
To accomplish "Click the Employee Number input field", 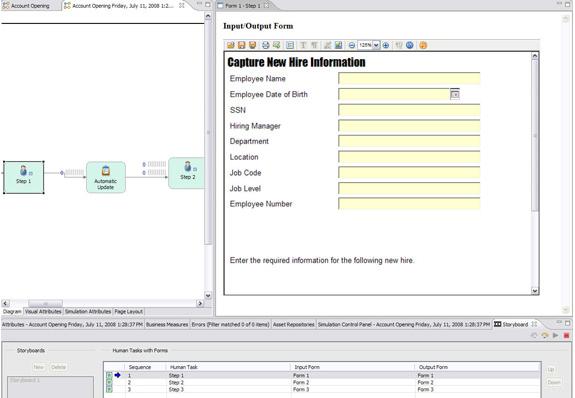I will 409,204.
